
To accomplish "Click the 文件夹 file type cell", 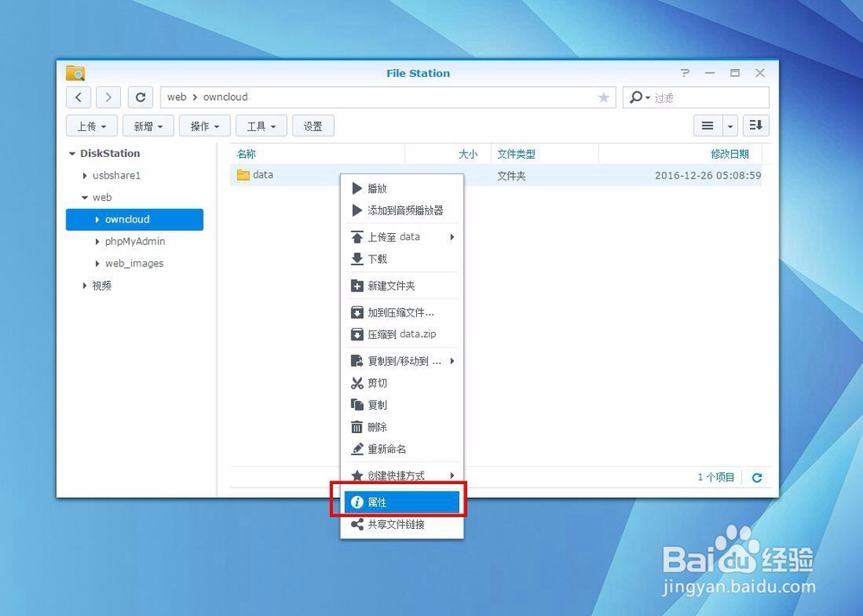I will 511,176.
